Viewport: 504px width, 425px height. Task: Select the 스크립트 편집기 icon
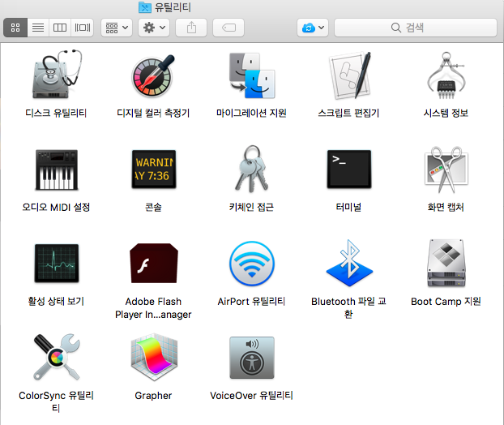(349, 75)
